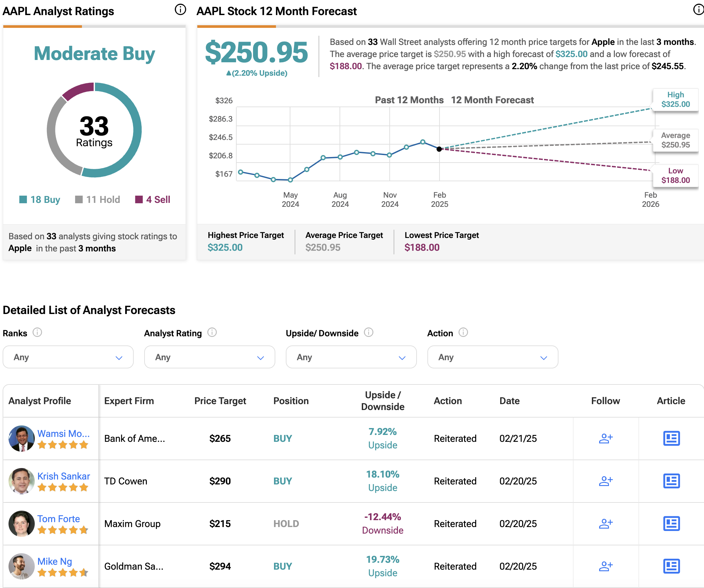Click info icon next to Action filter label

[463, 333]
